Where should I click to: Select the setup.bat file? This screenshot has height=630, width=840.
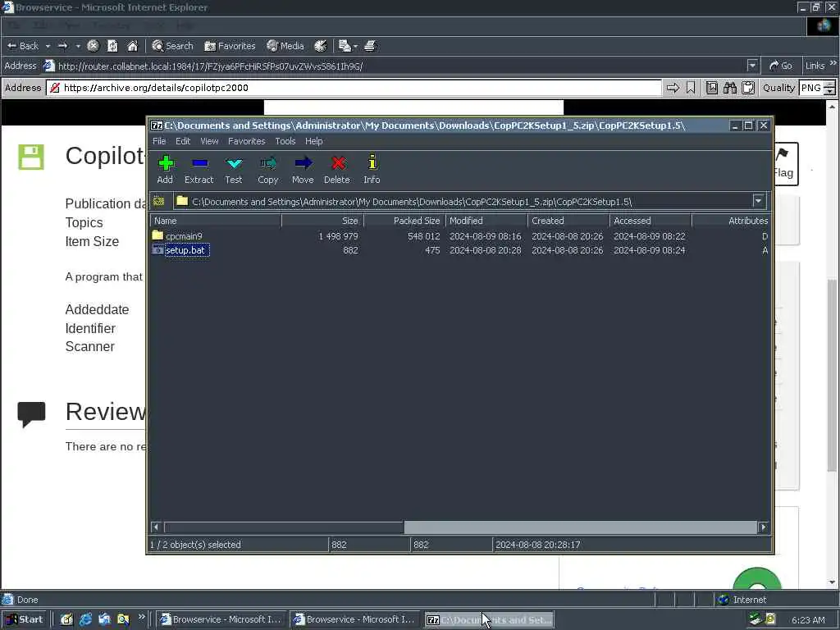coord(185,250)
